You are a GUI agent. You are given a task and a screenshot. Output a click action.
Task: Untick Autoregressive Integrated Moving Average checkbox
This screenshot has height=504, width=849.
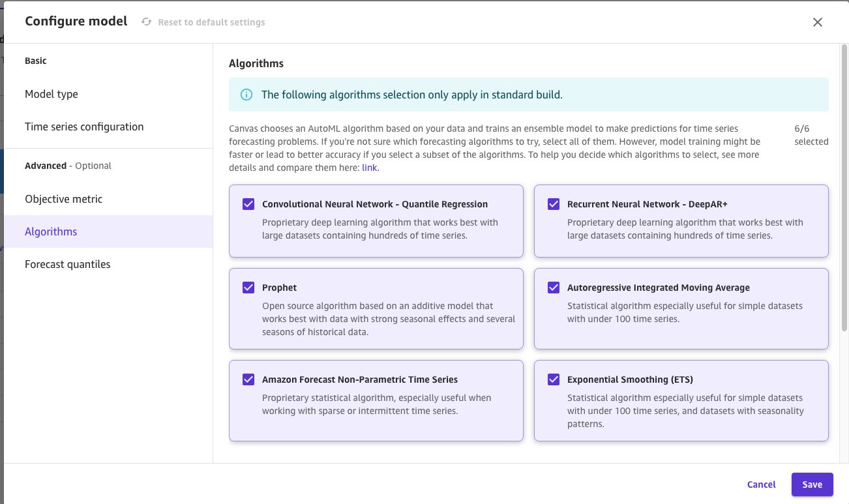[554, 288]
